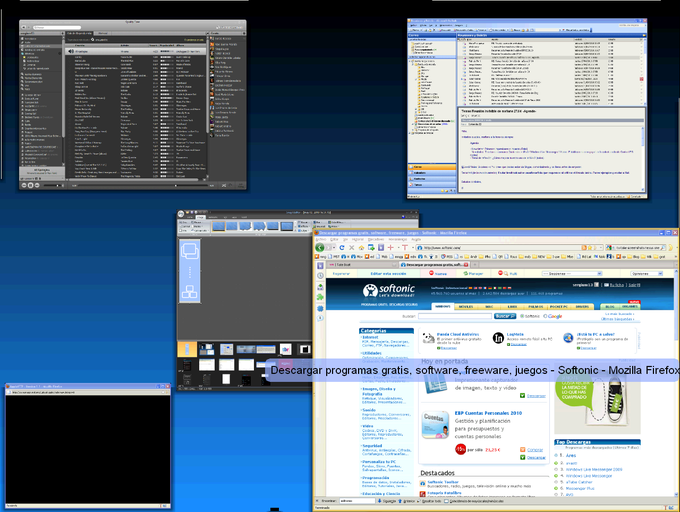This screenshot has width=680, height=512.
Task: Click the shuffle icon in Spotify
Action: [x=224, y=186]
